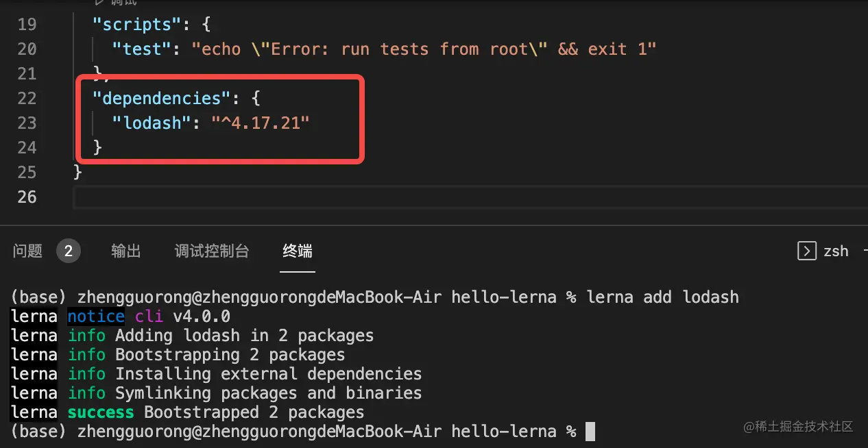Open the 问题 problems tab
Screen dimensions: 868x448
point(27,251)
